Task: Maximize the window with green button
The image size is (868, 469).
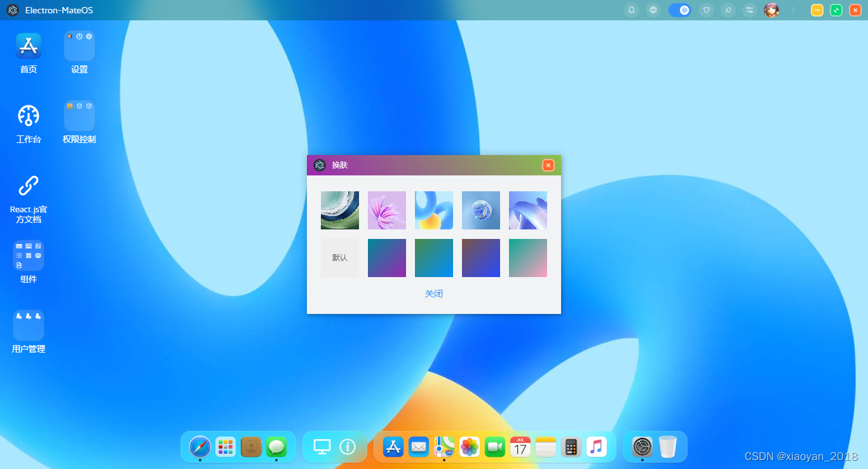Action: click(x=836, y=10)
